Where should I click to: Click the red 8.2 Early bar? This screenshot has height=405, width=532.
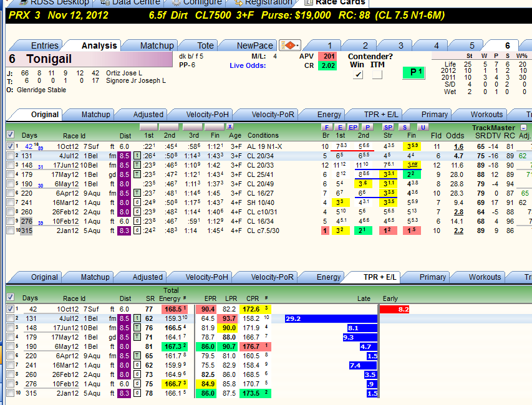[395, 309]
